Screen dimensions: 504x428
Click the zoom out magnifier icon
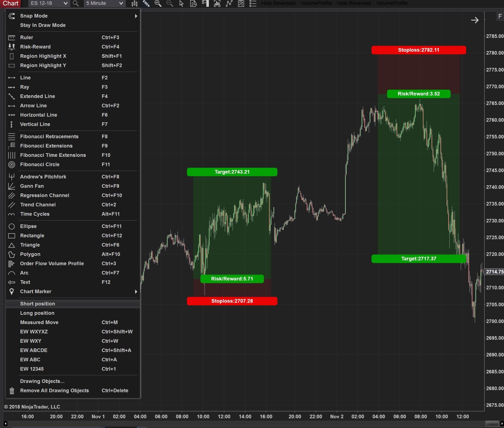click(x=170, y=3)
